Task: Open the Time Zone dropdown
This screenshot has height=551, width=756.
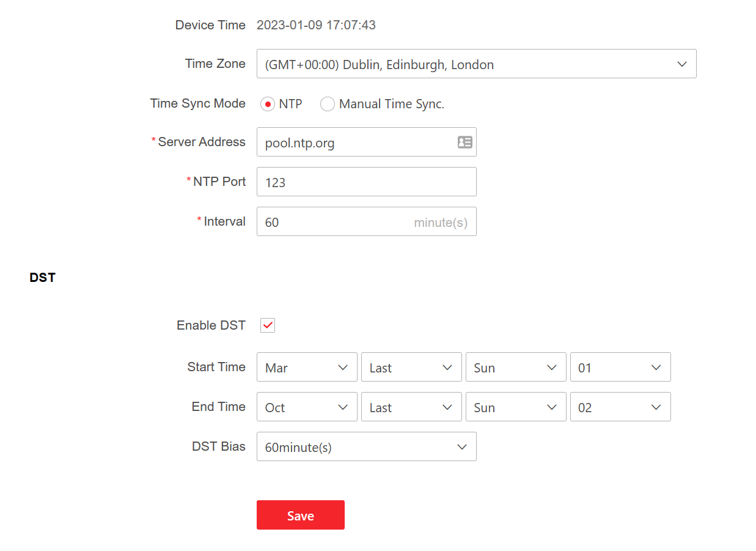Action: (476, 64)
